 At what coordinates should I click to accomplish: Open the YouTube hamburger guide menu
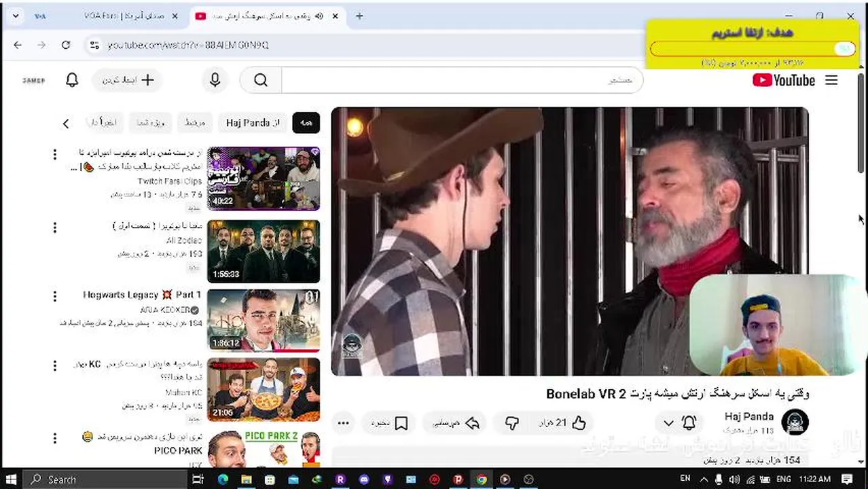pos(831,80)
